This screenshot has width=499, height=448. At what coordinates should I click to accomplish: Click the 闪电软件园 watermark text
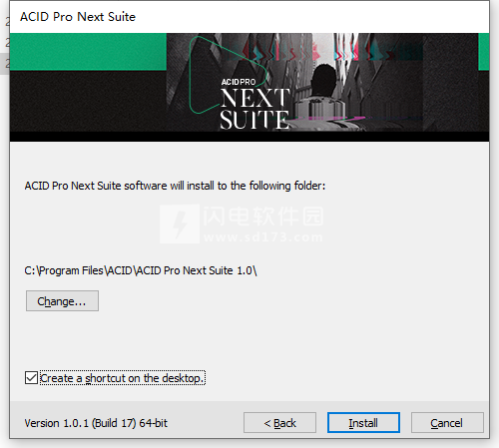click(x=263, y=217)
